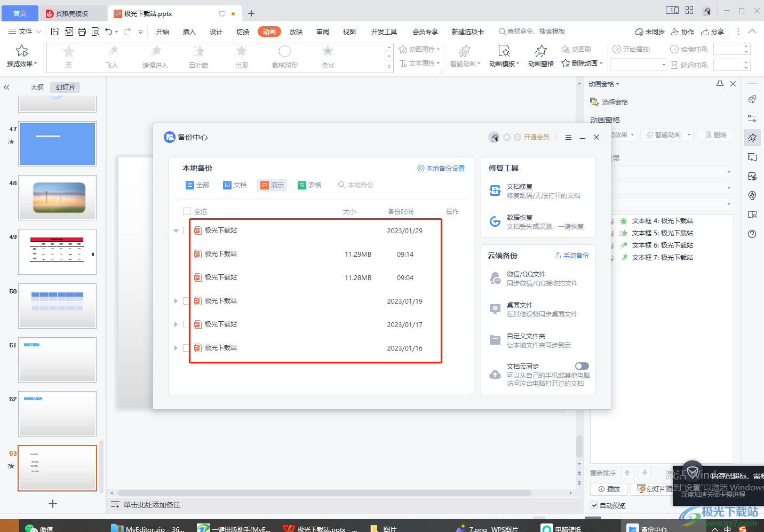The image size is (764, 532).
Task: Show 全部 all backups tab
Action: (x=197, y=185)
